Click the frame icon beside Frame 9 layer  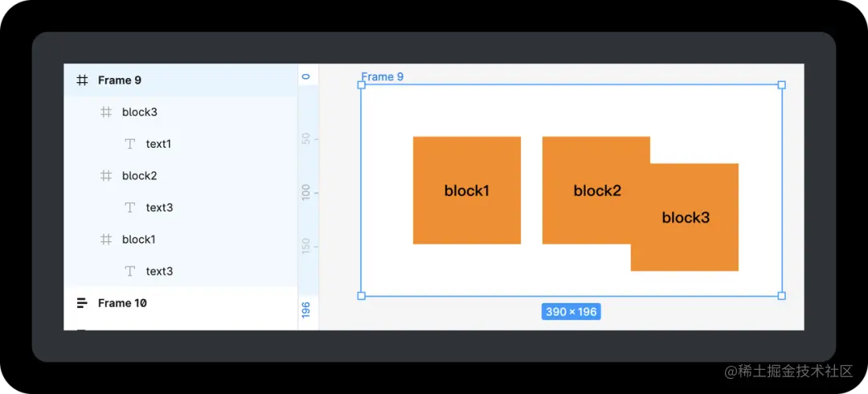(82, 80)
